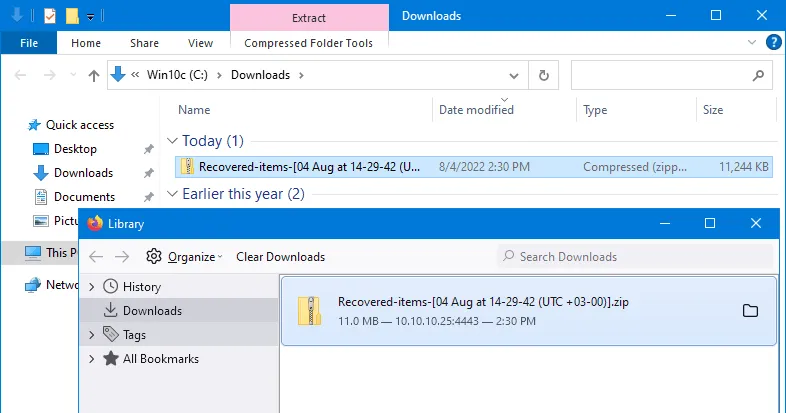This screenshot has width=786, height=413.
Task: Click the folder icon to show file location
Action: pyautogui.click(x=750, y=311)
